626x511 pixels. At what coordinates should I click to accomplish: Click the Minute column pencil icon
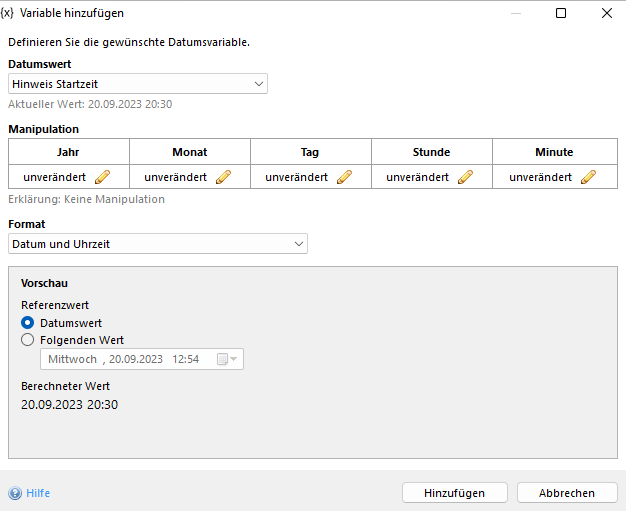[x=588, y=177]
